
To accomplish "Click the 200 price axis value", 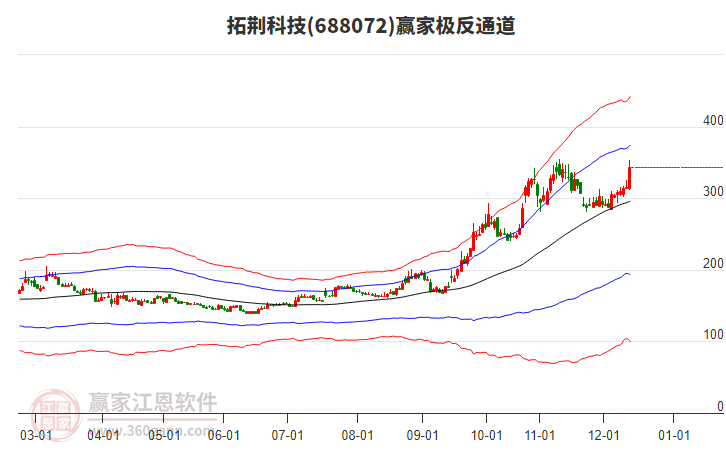I will pos(713,263).
